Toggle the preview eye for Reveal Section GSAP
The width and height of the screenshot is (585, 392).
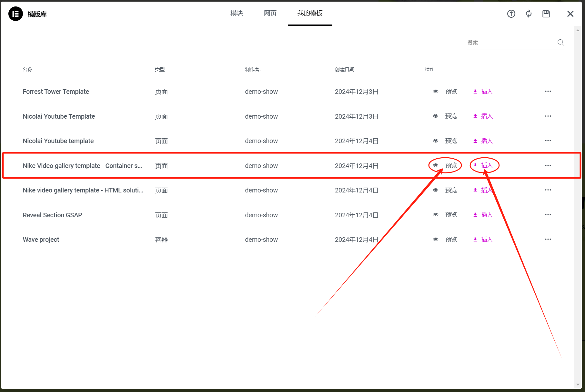435,214
